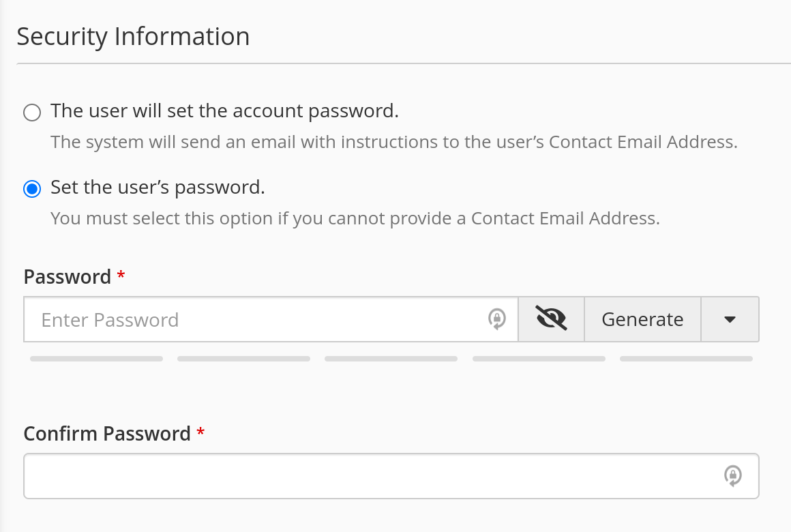Click fourth password strength meter segment
Screen dimensions: 791x532
[539, 358]
